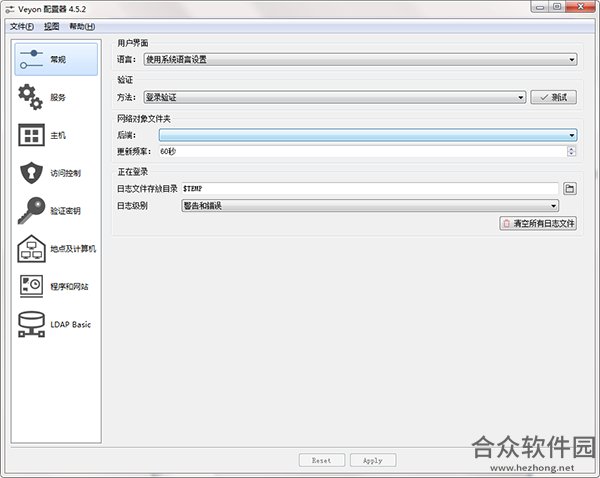Select the 访问控制 label in sidebar
The width and height of the screenshot is (600, 478).
pos(66,173)
